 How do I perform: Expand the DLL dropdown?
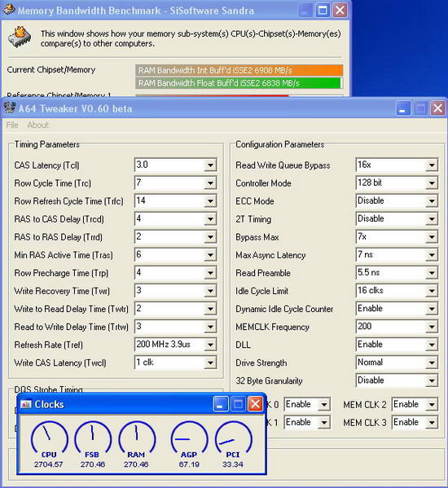pos(432,345)
